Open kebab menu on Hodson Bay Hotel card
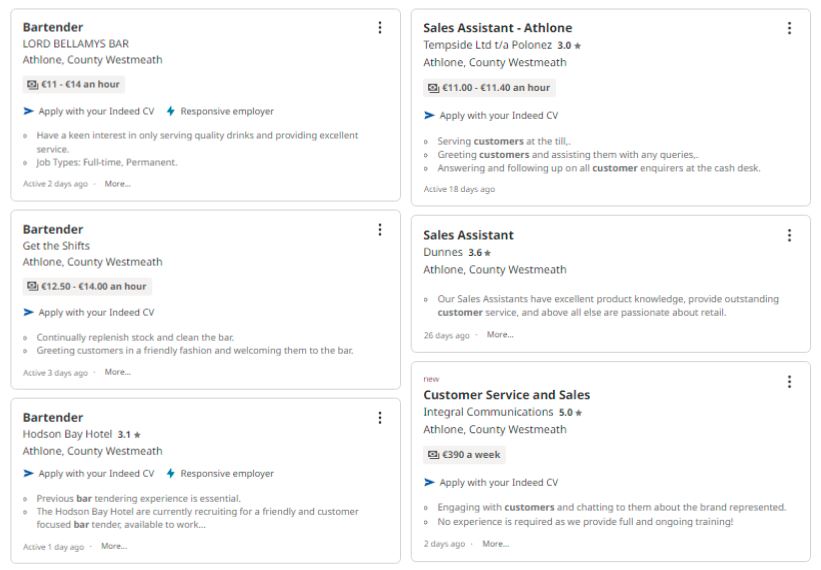This screenshot has width=821, height=570. tap(380, 418)
